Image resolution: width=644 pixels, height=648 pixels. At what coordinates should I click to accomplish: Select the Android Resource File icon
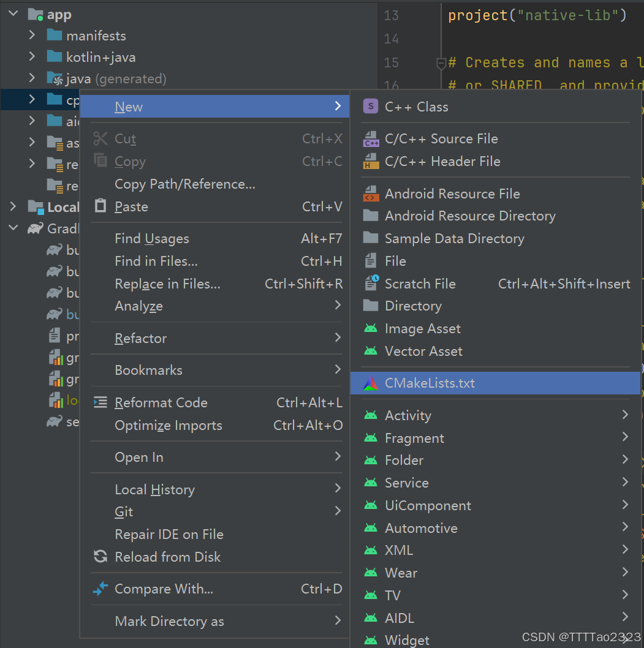click(x=370, y=193)
